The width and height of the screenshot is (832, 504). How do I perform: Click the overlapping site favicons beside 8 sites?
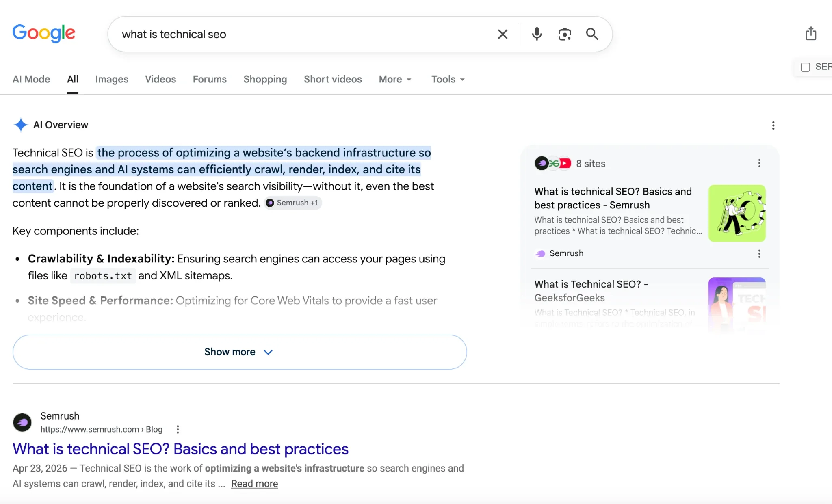(x=552, y=163)
